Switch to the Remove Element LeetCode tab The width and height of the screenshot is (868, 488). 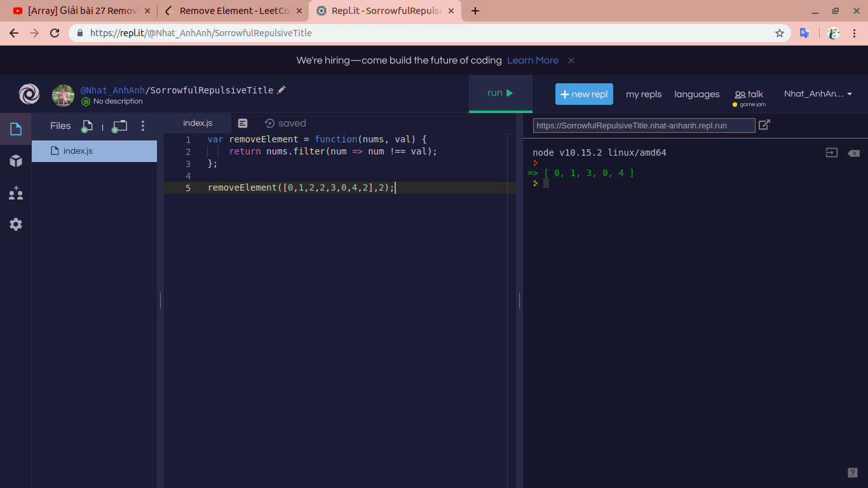click(227, 11)
